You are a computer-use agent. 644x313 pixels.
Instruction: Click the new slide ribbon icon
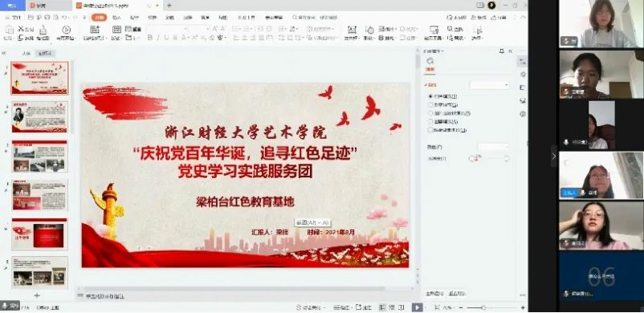click(x=95, y=30)
